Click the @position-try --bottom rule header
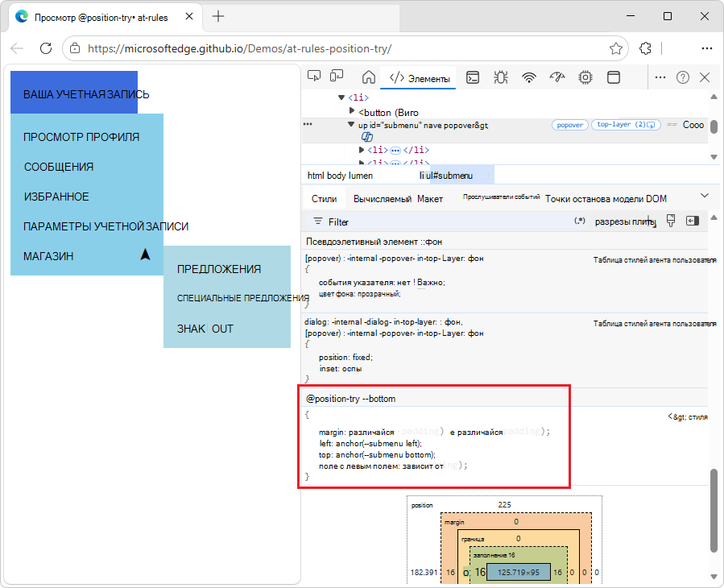This screenshot has height=588, width=724. (350, 399)
